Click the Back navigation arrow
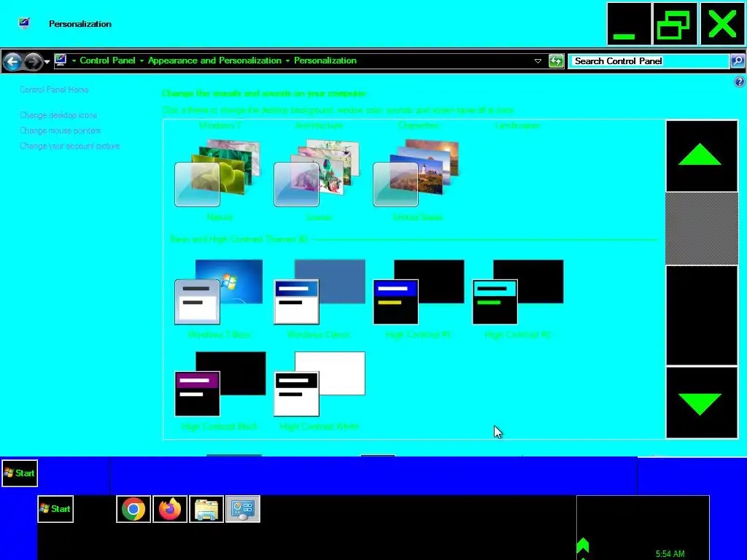Screen dimensions: 747x560 pyautogui.click(x=13, y=61)
